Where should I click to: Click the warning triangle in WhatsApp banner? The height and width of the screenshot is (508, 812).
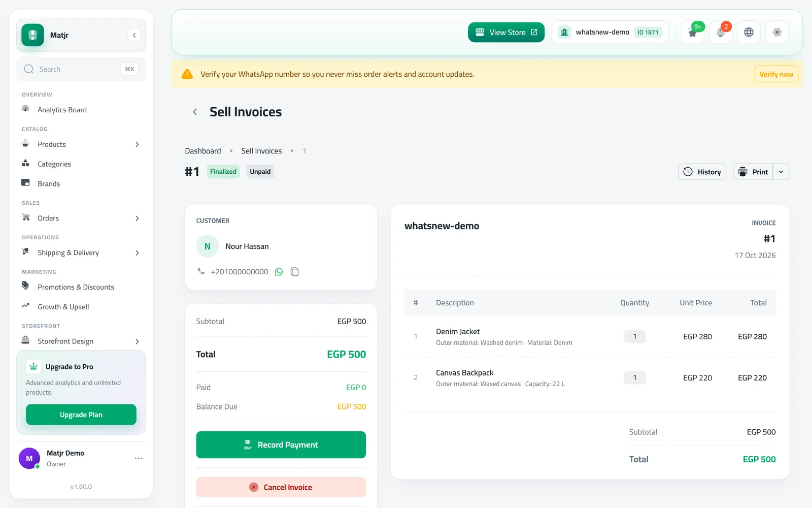187,74
